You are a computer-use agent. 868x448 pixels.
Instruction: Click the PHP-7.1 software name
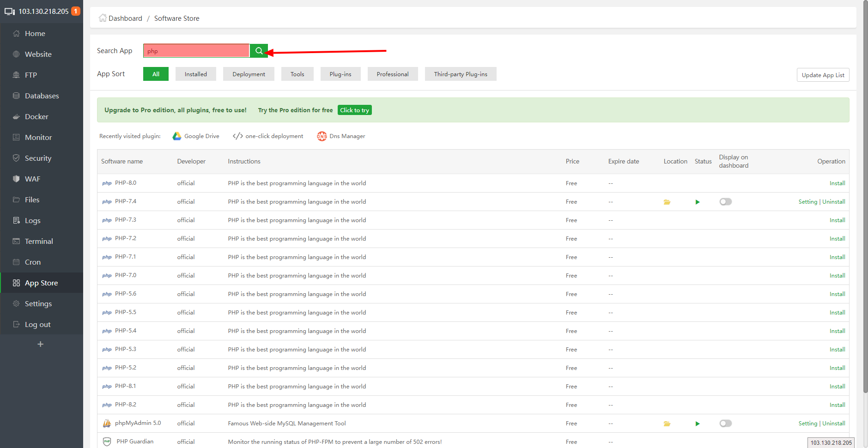click(125, 257)
